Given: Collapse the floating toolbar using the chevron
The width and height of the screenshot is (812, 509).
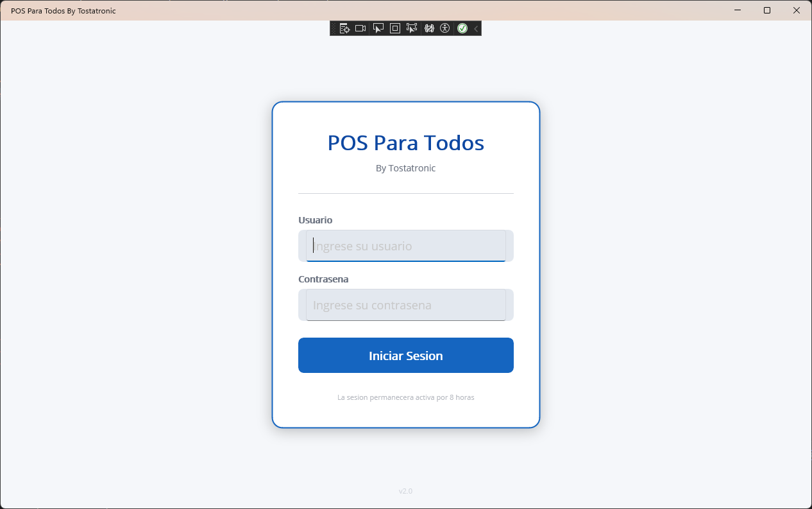Looking at the screenshot, I should coord(475,28).
